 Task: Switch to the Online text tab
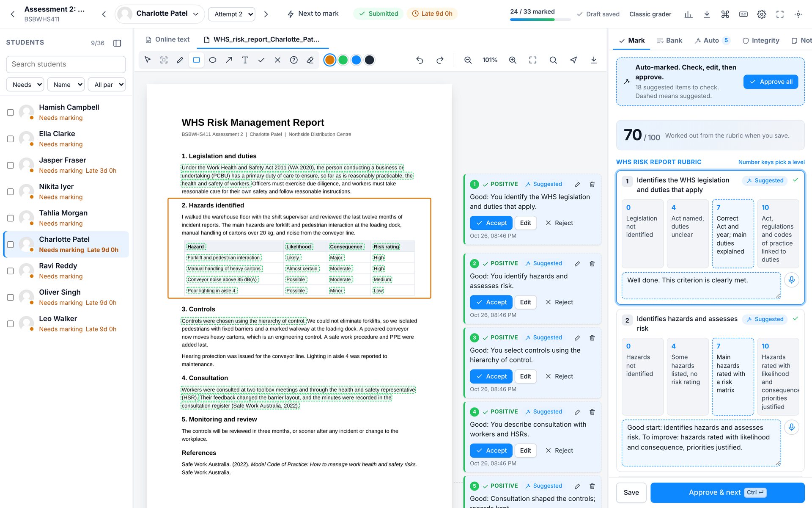tap(167, 39)
